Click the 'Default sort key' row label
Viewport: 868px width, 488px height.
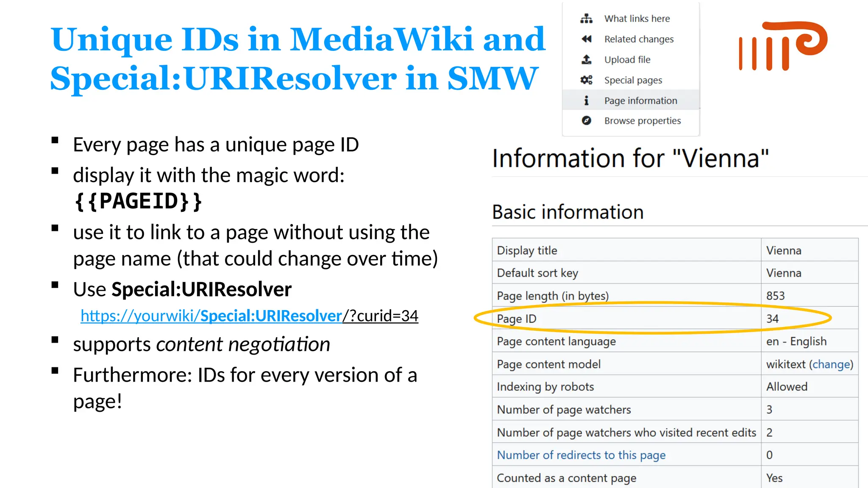(x=537, y=273)
